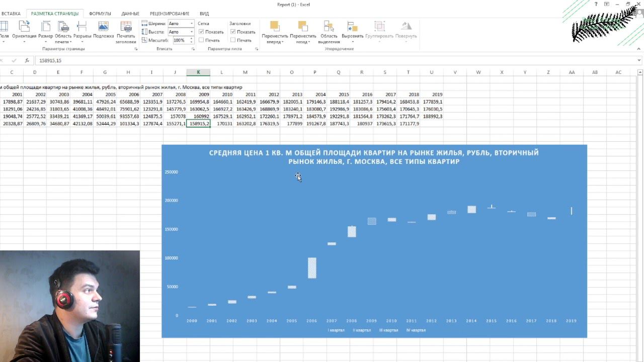Select the cell containing 169954,8

tap(198, 102)
